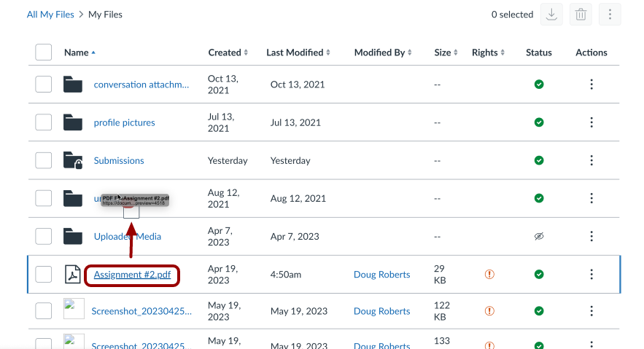Click the 4:50am last modified cell
644x349 pixels.
285,275
